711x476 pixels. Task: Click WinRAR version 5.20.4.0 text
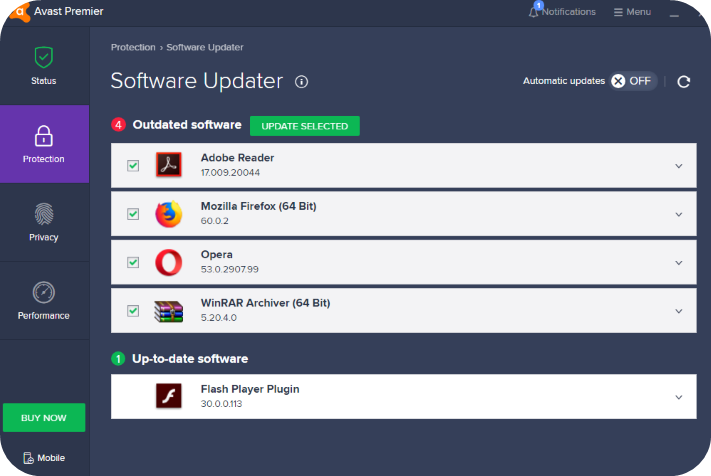pyautogui.click(x=219, y=317)
